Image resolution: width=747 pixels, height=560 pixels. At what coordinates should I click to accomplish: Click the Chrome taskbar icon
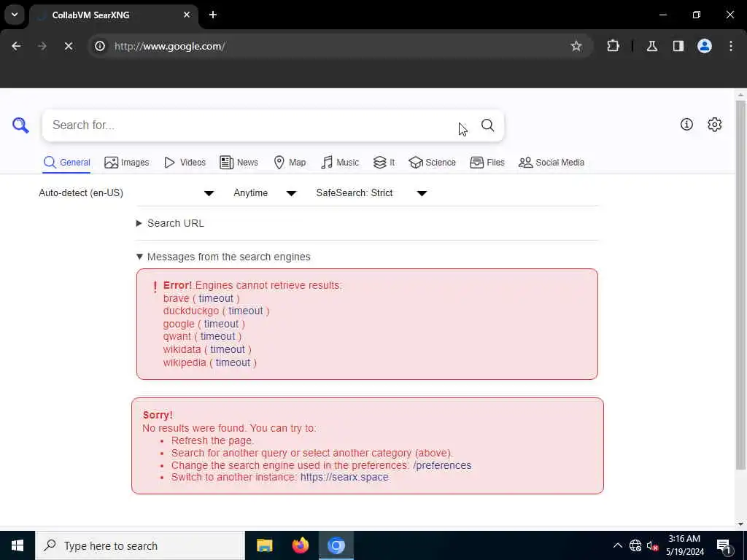pos(336,545)
